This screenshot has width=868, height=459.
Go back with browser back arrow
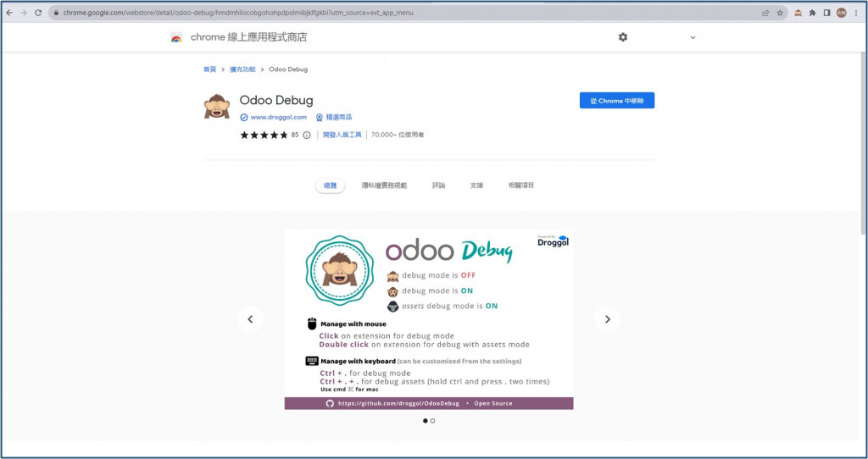point(9,13)
